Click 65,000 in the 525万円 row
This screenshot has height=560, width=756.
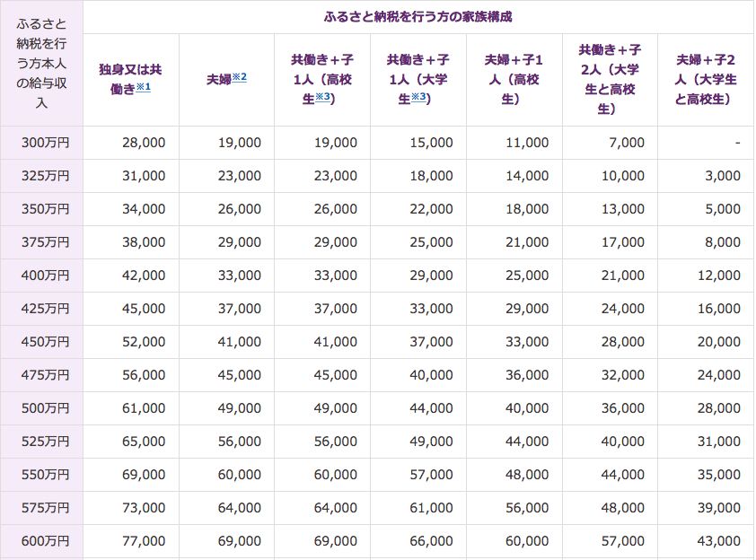(x=144, y=442)
